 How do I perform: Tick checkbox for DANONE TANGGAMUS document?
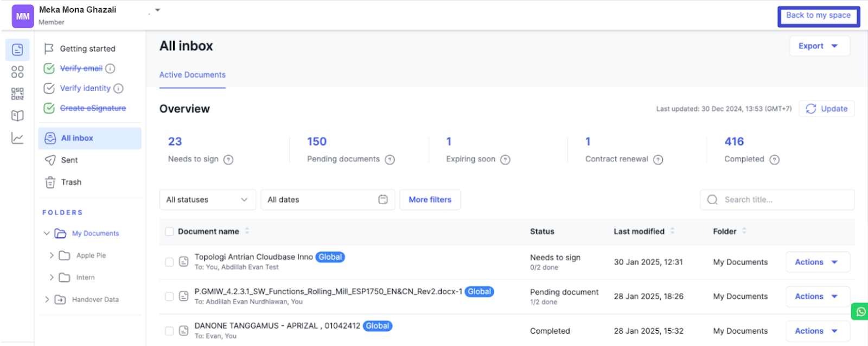(169, 331)
